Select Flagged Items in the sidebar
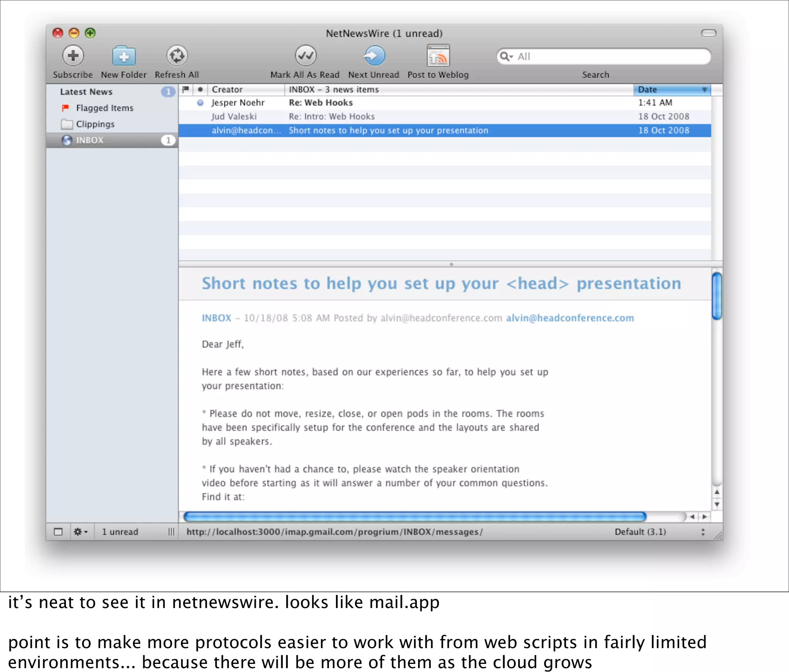789x672 pixels. [104, 108]
